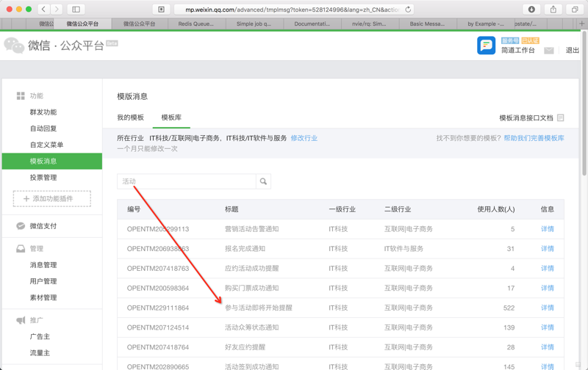This screenshot has width=588, height=370.
Task: Add new tab with plus icon
Action: tap(581, 23)
